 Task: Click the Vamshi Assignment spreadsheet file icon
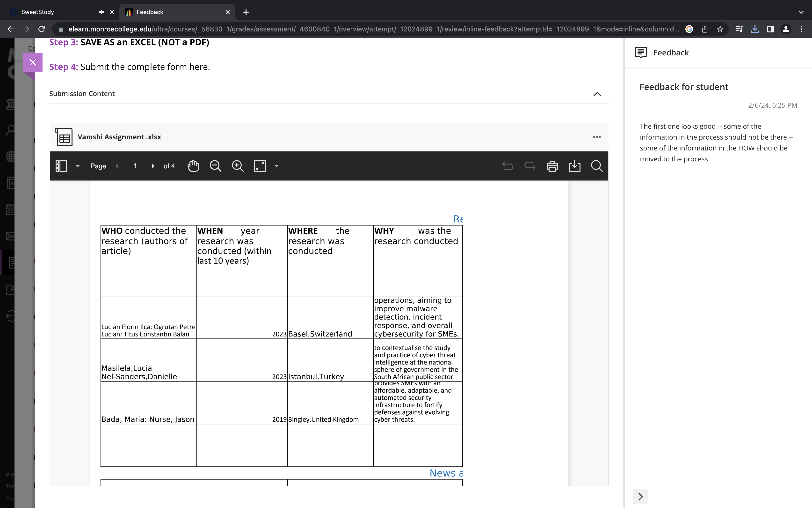pyautogui.click(x=64, y=137)
